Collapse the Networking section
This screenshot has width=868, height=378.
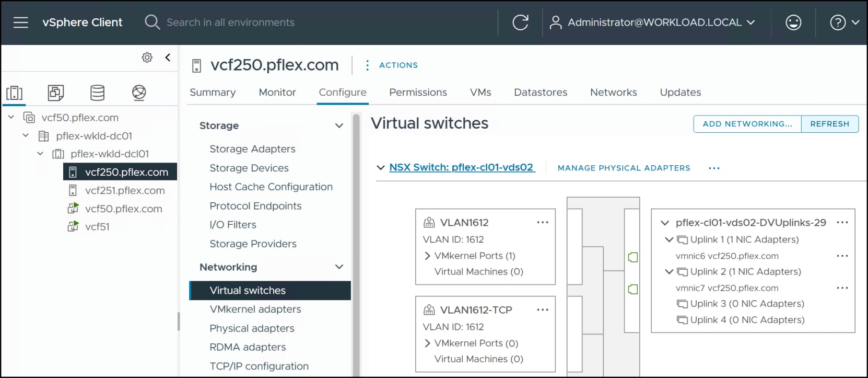[x=339, y=267]
